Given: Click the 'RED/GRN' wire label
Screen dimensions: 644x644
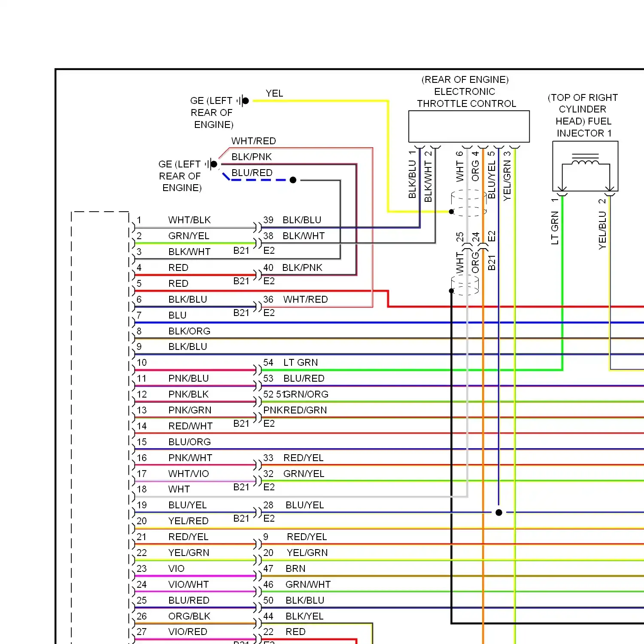Looking at the screenshot, I should 304,410.
